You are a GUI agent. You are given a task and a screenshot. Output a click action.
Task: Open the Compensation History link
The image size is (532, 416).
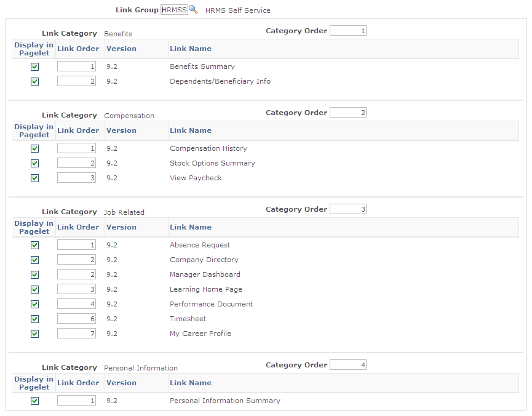208,148
